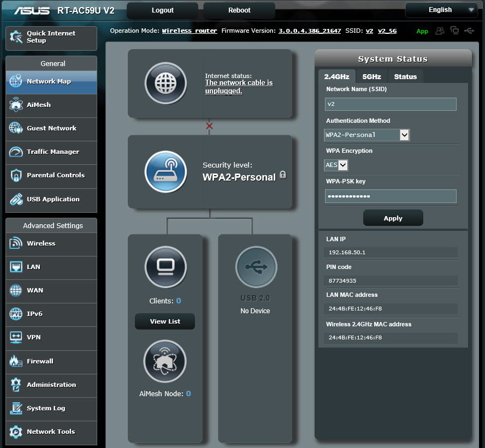
Task: Click the WAN globe icon in sidebar
Action: coord(16,290)
